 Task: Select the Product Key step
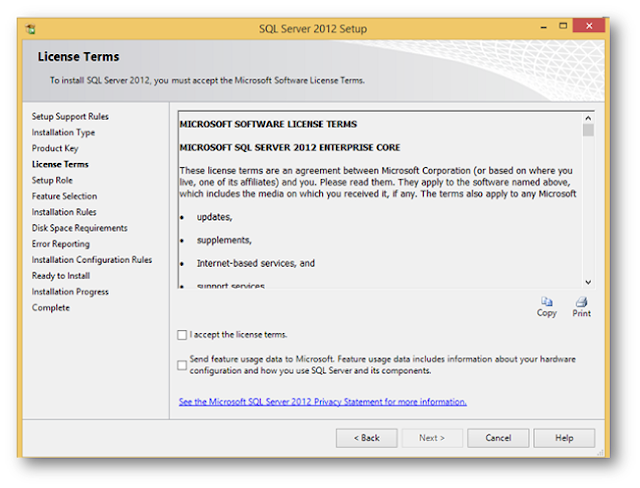tap(55, 148)
